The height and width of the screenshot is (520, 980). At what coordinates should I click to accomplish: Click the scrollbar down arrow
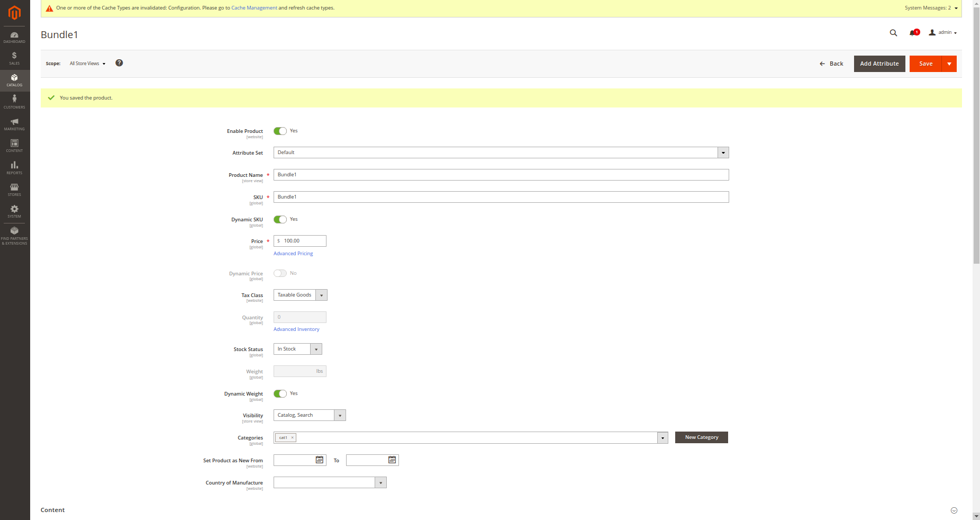click(976, 516)
